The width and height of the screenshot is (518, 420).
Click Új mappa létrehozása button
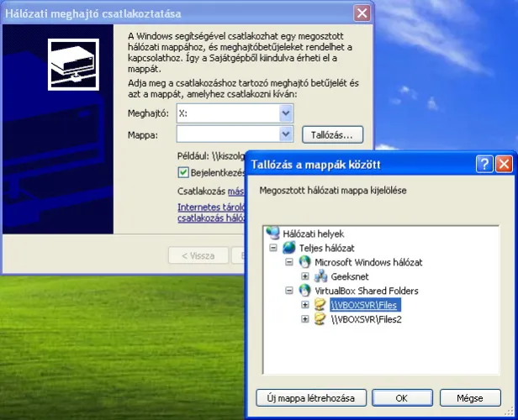click(311, 398)
